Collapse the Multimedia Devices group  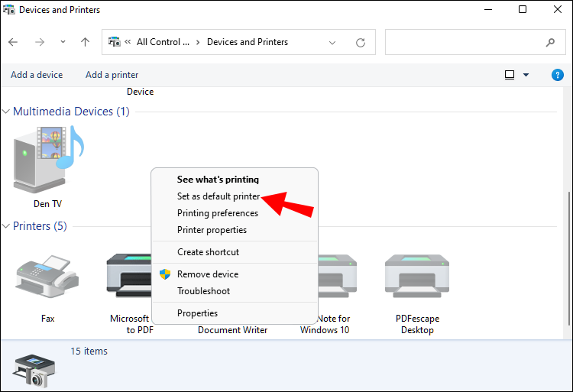6,112
